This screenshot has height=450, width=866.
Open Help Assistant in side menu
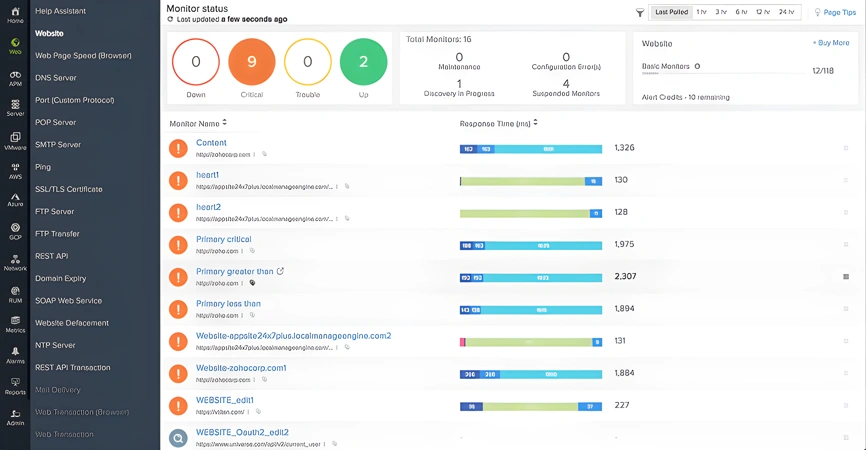(60, 11)
